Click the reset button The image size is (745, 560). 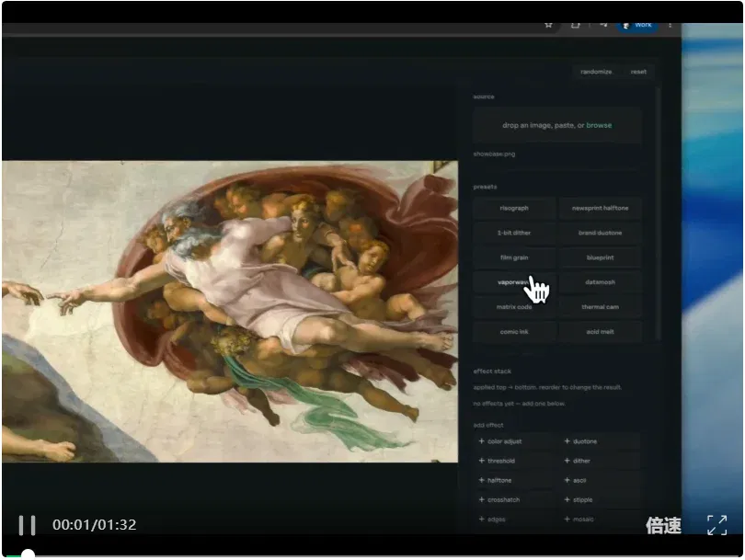point(638,72)
